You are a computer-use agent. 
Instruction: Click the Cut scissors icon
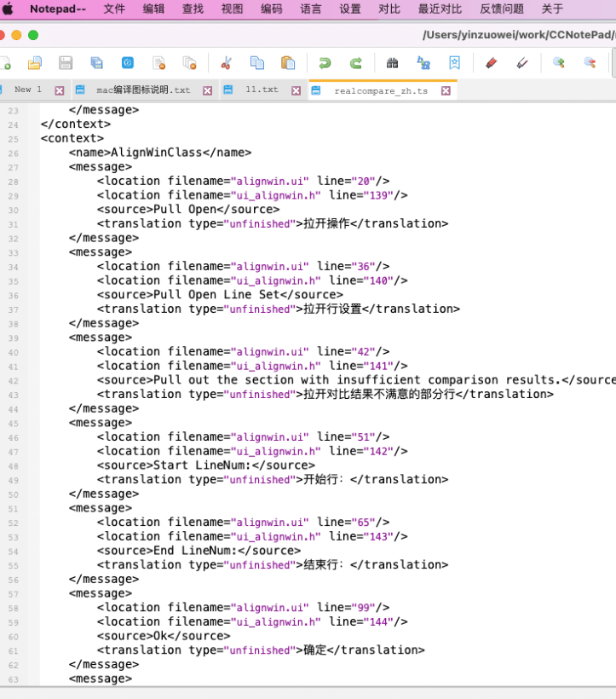227,63
